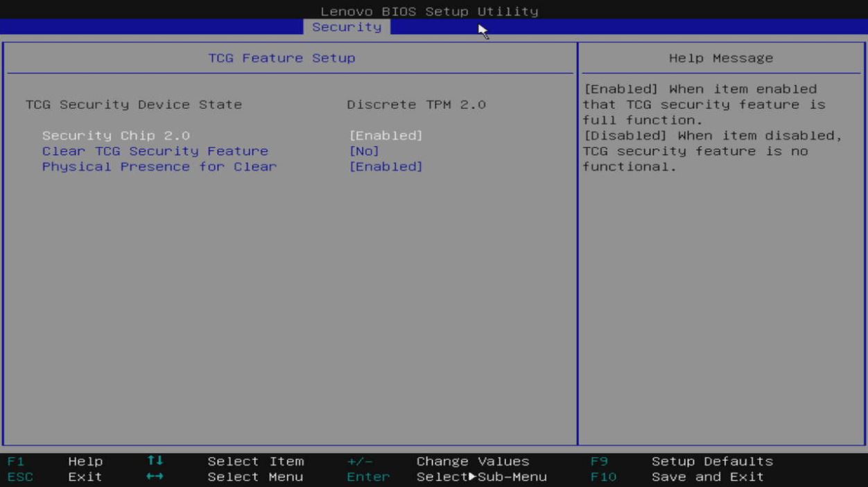Click the Enter key hint
This screenshot has height=487, width=868.
point(368,477)
